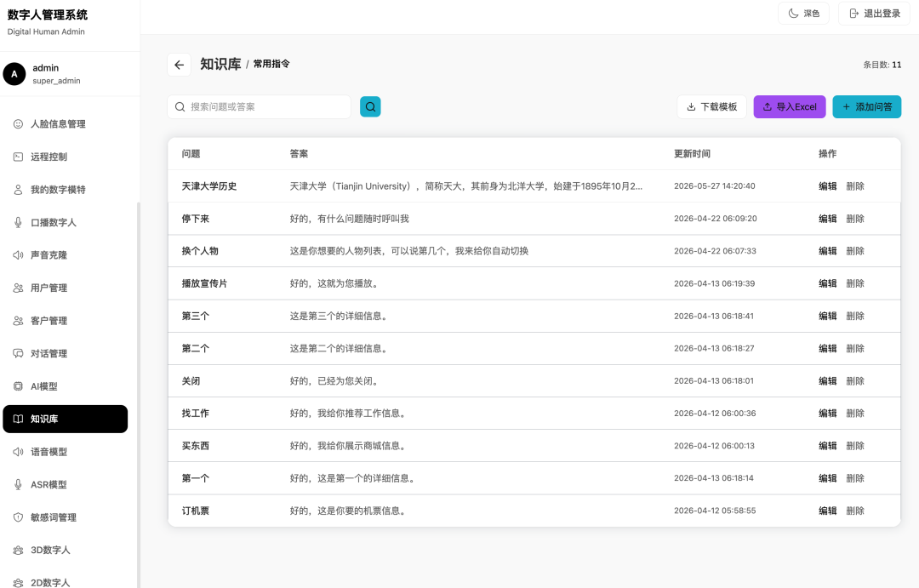The width and height of the screenshot is (919, 588).
Task: Click the 声音克隆 speaker icon
Action: click(18, 255)
